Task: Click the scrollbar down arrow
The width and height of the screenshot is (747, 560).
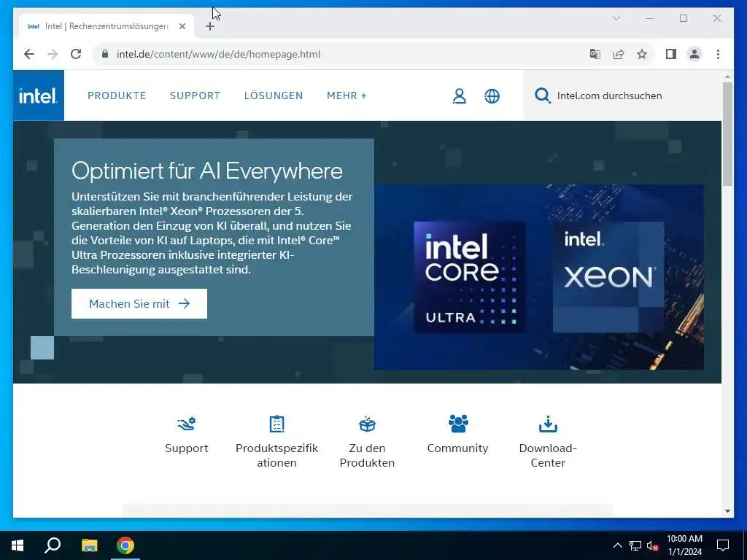Action: [727, 511]
